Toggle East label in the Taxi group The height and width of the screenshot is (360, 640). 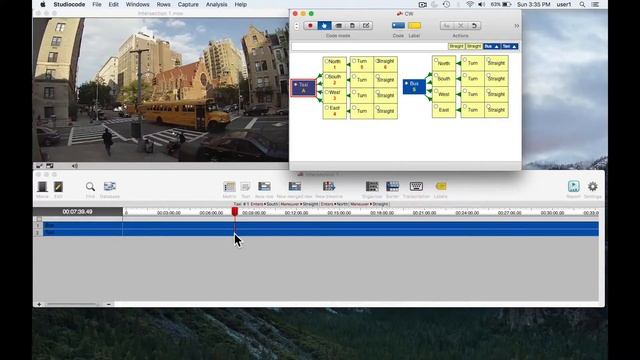click(335, 111)
